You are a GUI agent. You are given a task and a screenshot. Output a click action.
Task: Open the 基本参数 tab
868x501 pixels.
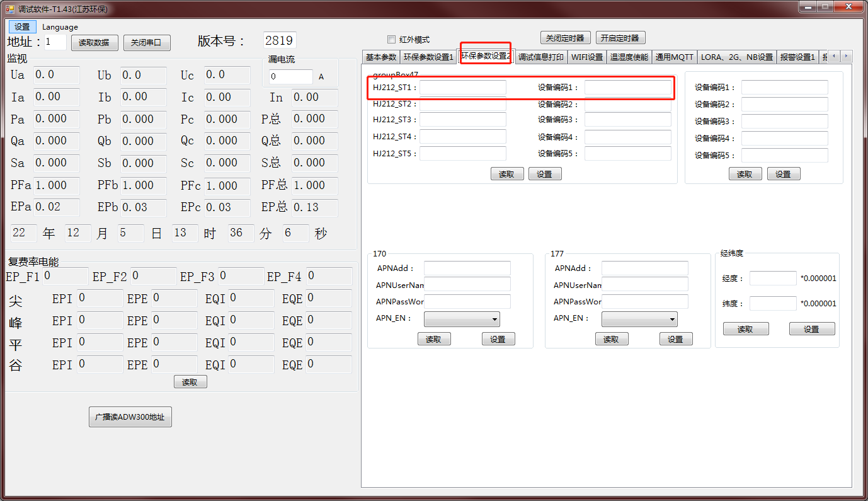[381, 57]
